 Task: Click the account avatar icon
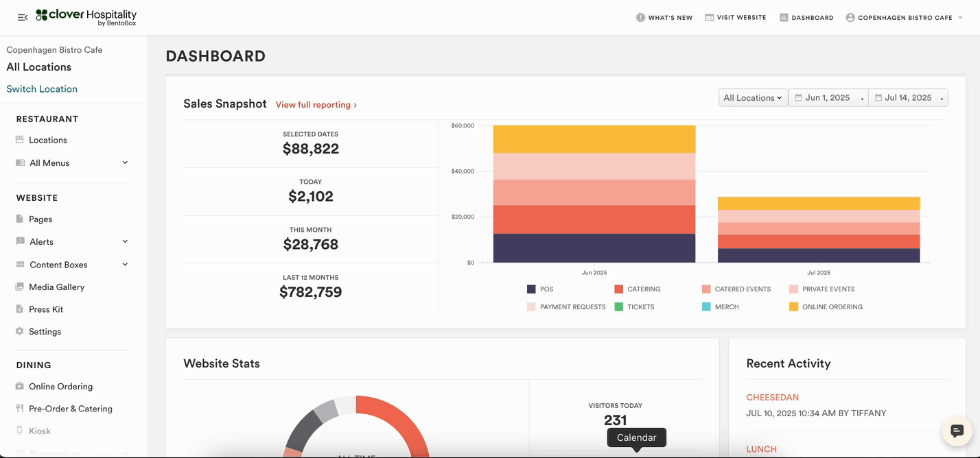point(850,17)
